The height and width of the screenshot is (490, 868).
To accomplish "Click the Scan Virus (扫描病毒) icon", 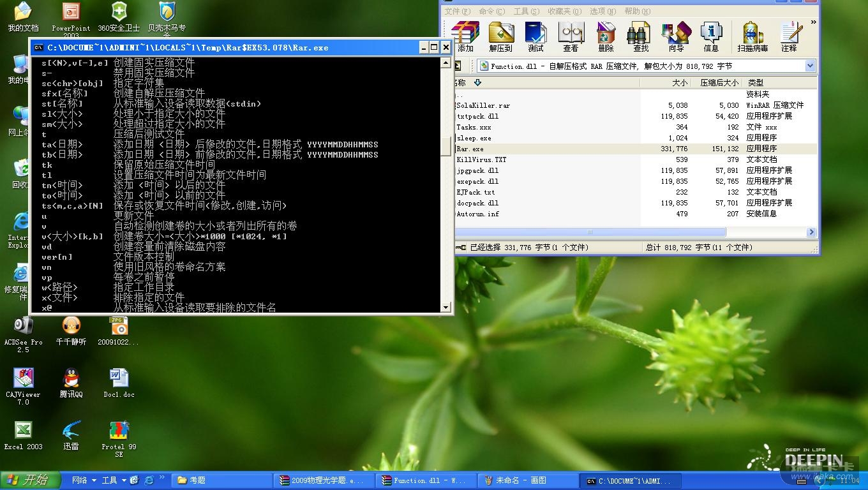I will (752, 36).
